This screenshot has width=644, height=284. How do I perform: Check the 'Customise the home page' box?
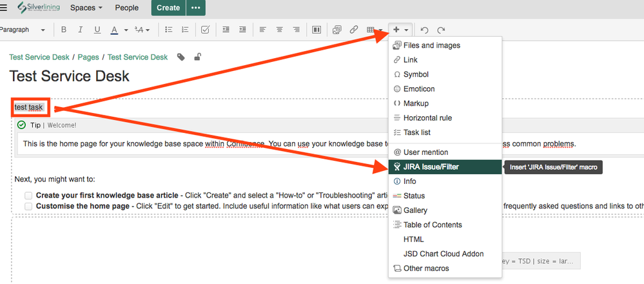[28, 206]
